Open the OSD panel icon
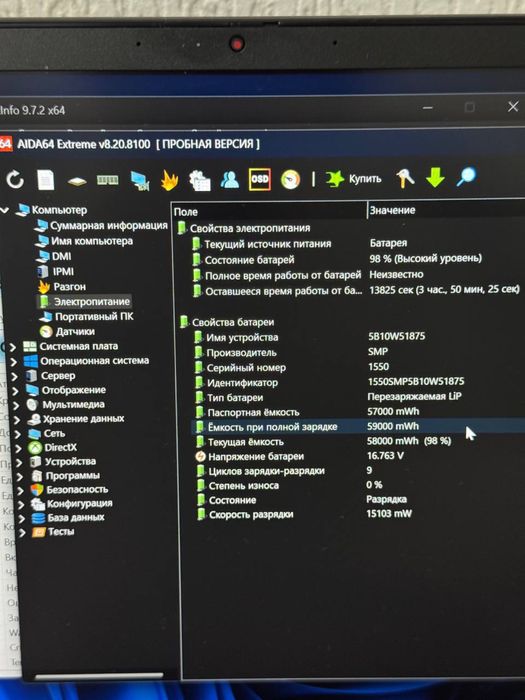This screenshot has height=700, width=525. point(260,179)
